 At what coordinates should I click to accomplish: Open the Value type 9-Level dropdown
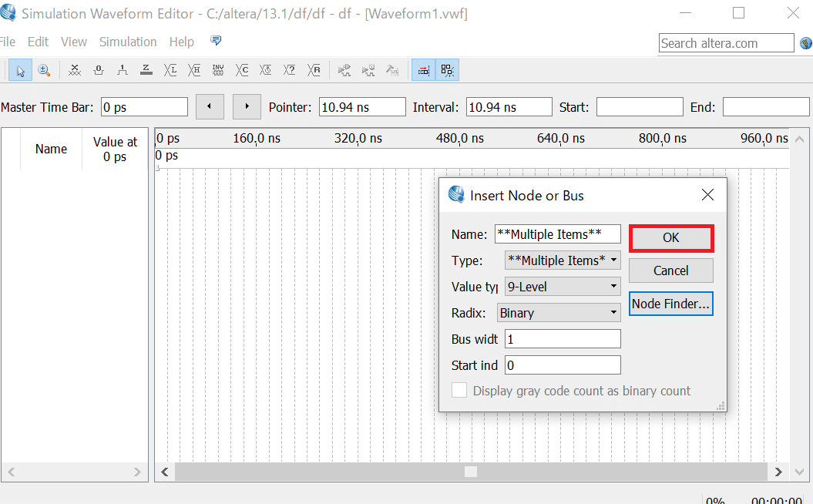pyautogui.click(x=563, y=286)
